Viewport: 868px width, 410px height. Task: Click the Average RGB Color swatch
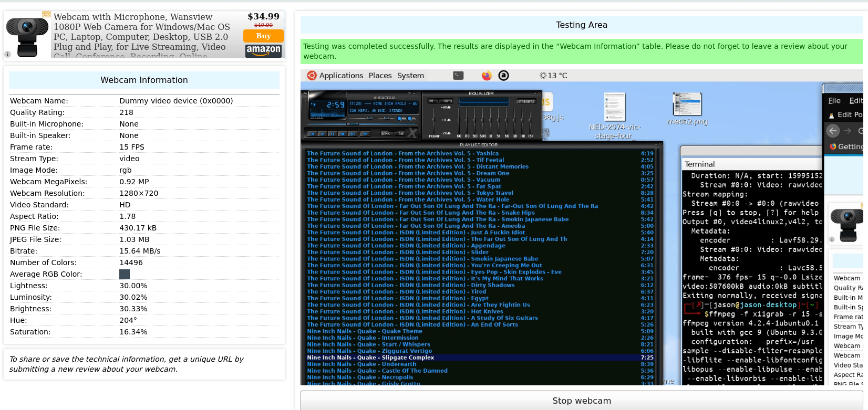[125, 274]
